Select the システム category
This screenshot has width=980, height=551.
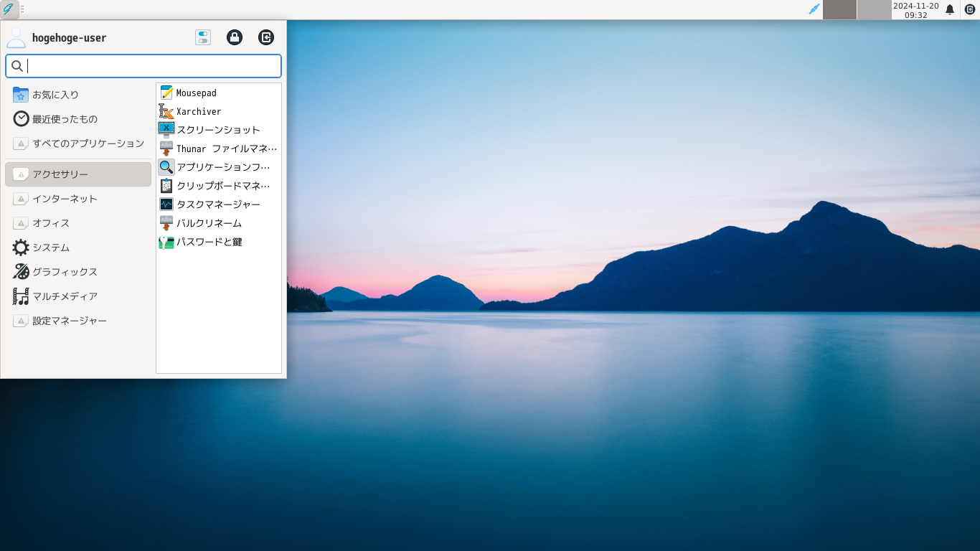[50, 248]
